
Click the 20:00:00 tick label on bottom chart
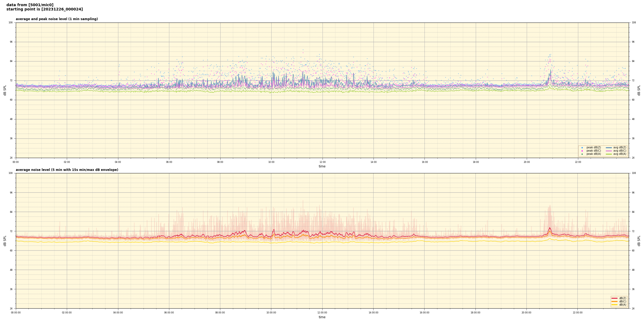click(x=526, y=313)
